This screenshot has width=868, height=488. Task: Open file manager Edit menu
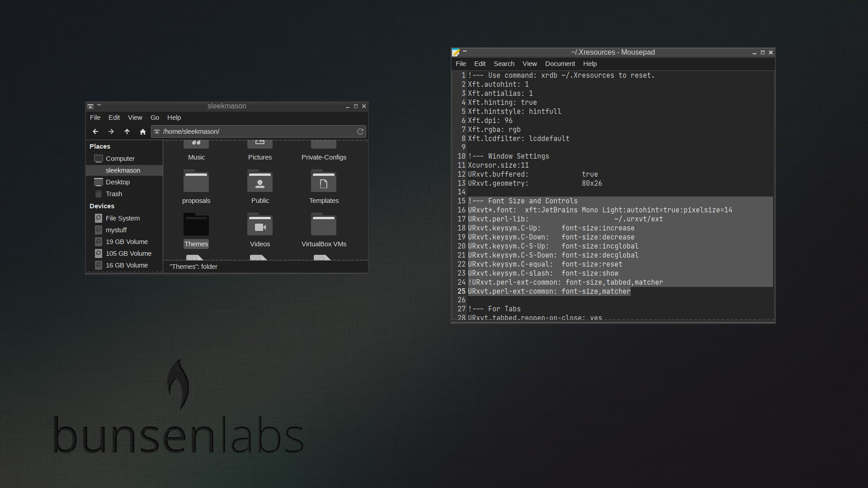pyautogui.click(x=114, y=117)
